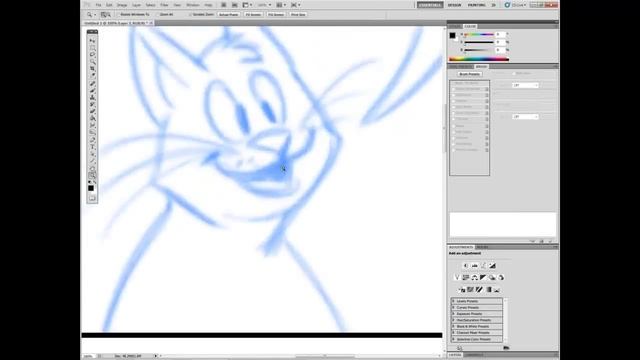Enable Wet Edges in Brush panel
This screenshot has height=360, width=640.
(453, 132)
